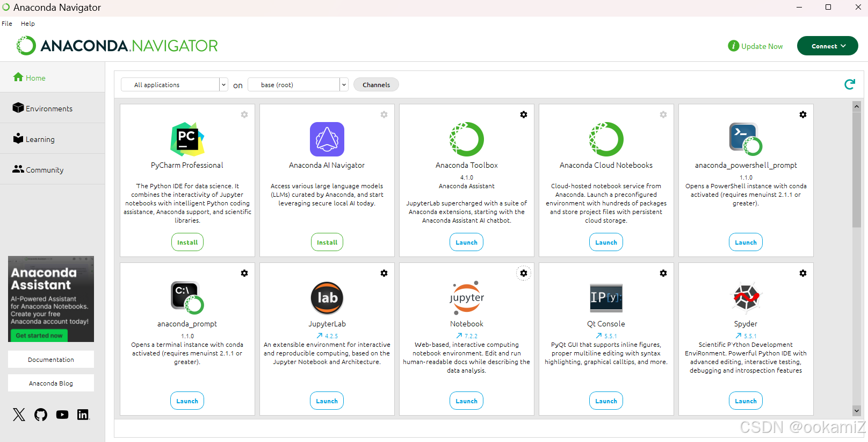Open the Anaconda Blog button
The image size is (868, 442).
51,383
